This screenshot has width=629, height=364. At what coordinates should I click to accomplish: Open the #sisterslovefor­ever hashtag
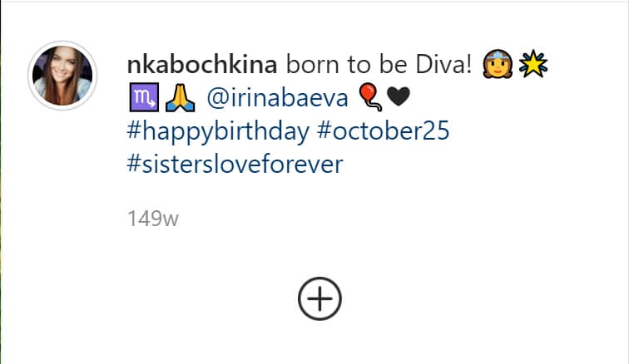pyautogui.click(x=235, y=165)
